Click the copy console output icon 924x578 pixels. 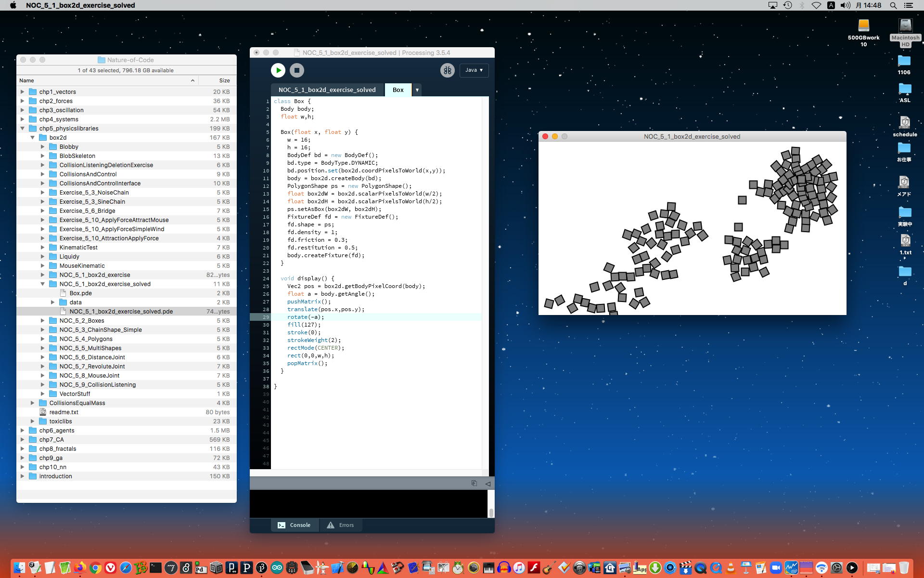[x=474, y=483]
